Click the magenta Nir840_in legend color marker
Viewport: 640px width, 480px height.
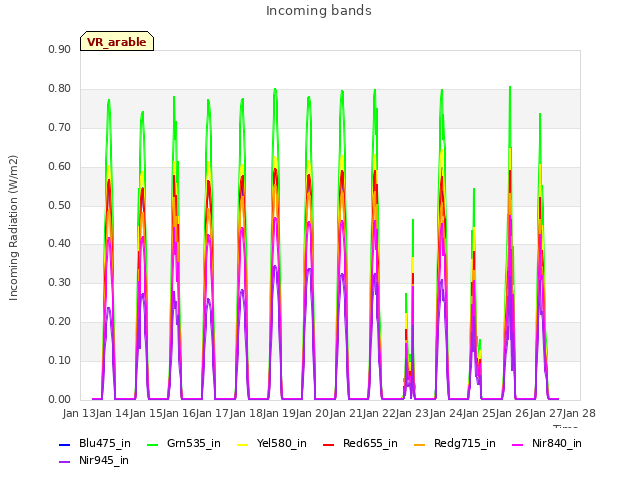tap(518, 444)
